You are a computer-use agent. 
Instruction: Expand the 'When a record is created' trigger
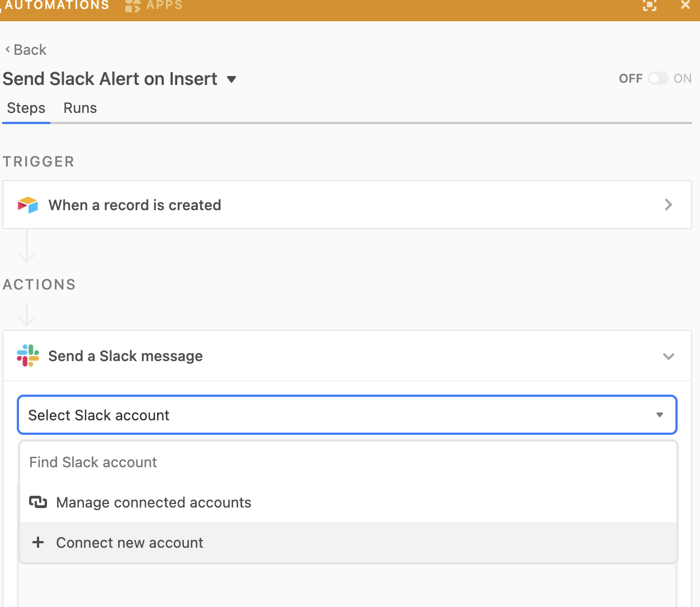(668, 205)
